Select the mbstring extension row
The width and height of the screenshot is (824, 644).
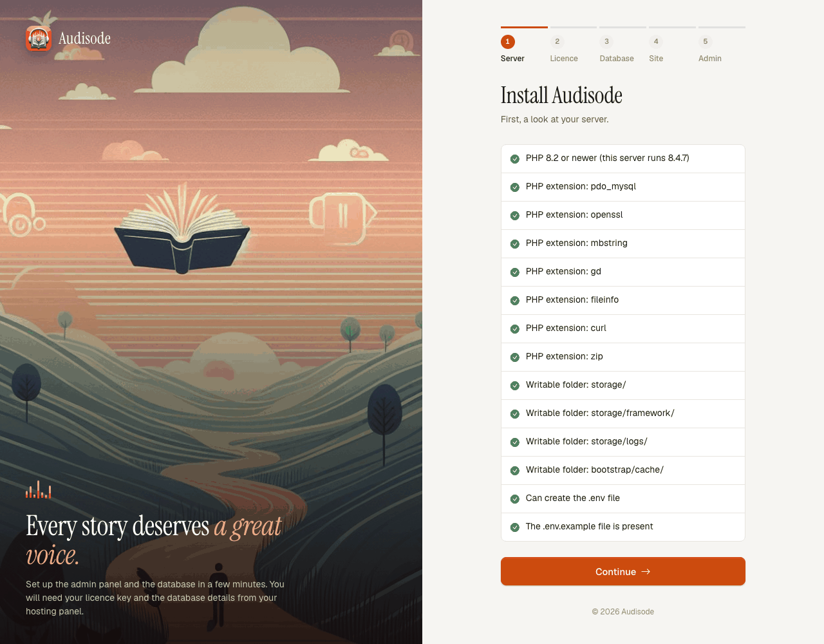[x=623, y=243]
